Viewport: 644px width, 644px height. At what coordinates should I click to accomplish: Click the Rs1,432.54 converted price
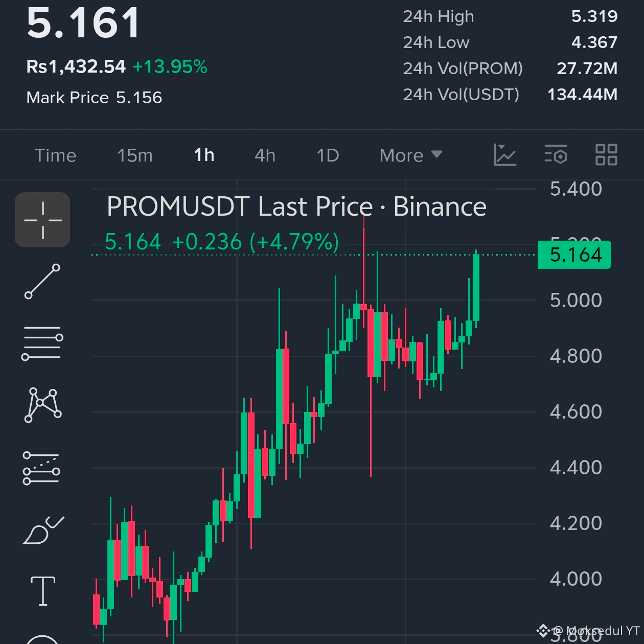pyautogui.click(x=76, y=66)
